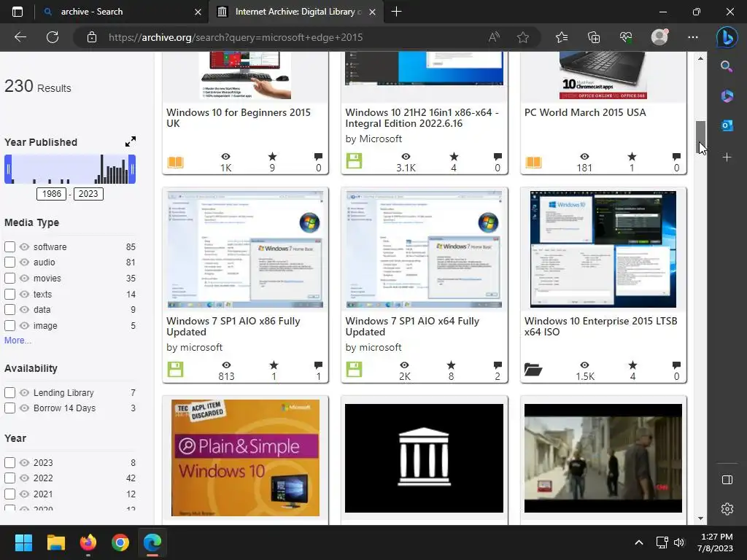Click the browser Back arrow

(x=20, y=37)
